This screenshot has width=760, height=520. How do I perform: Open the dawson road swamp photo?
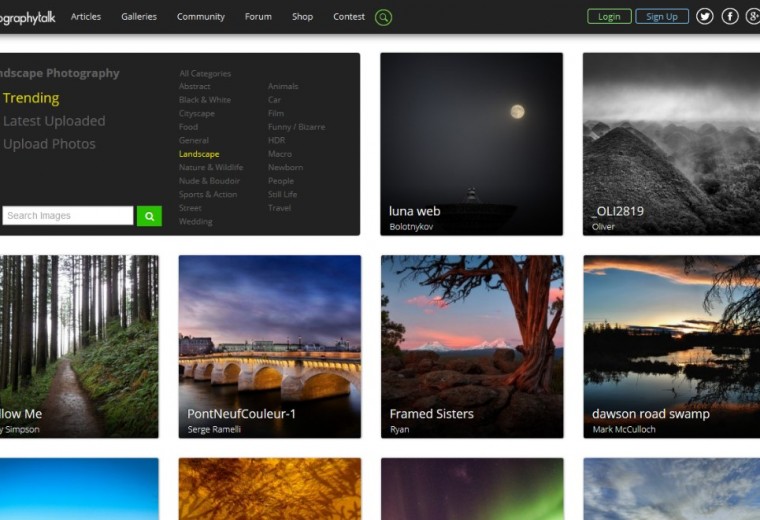672,347
